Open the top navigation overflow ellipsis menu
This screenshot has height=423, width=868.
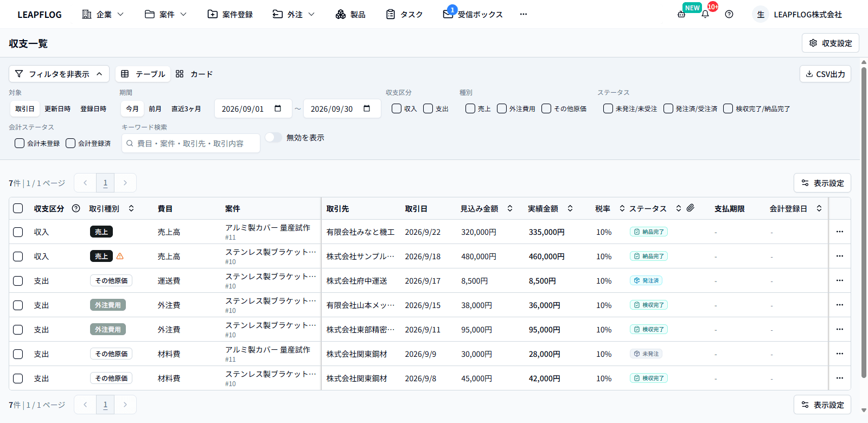[x=524, y=15]
